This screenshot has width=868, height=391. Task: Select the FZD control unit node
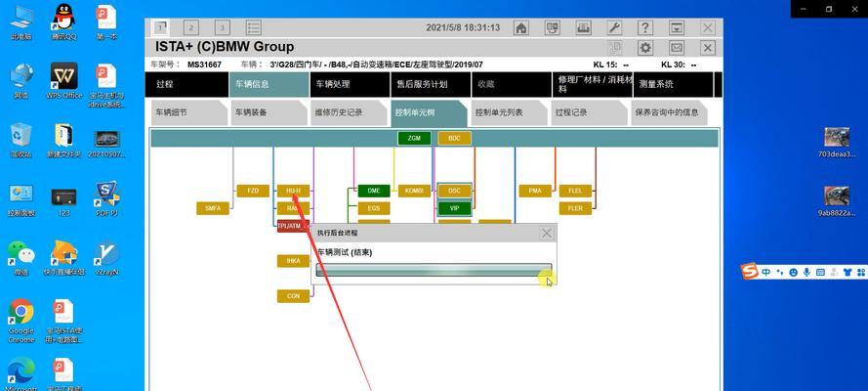click(253, 191)
